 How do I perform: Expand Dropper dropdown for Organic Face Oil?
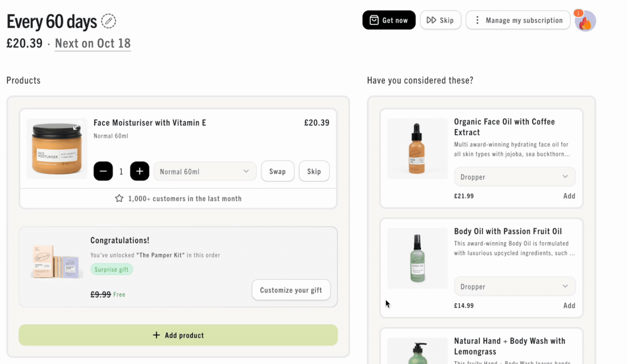pos(515,177)
